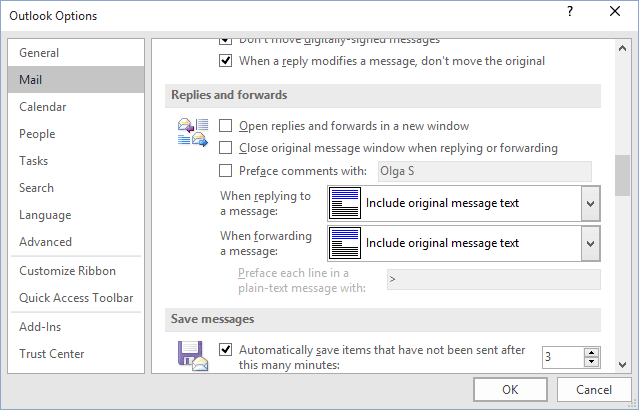Uncheck 'Automatically save items' checkbox
639x410 pixels.
(x=225, y=350)
